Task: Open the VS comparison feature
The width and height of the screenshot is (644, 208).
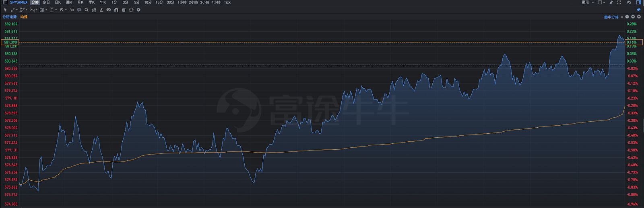Action: 629,2
